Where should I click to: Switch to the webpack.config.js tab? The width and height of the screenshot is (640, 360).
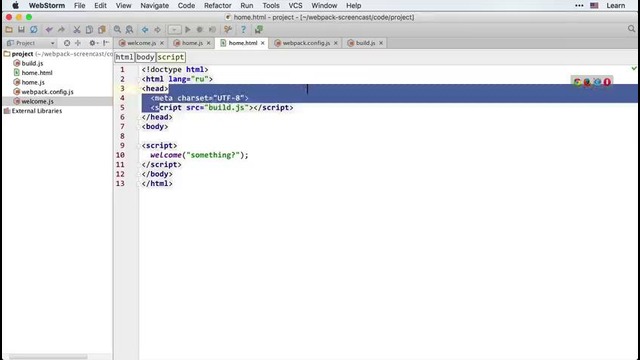pos(306,43)
